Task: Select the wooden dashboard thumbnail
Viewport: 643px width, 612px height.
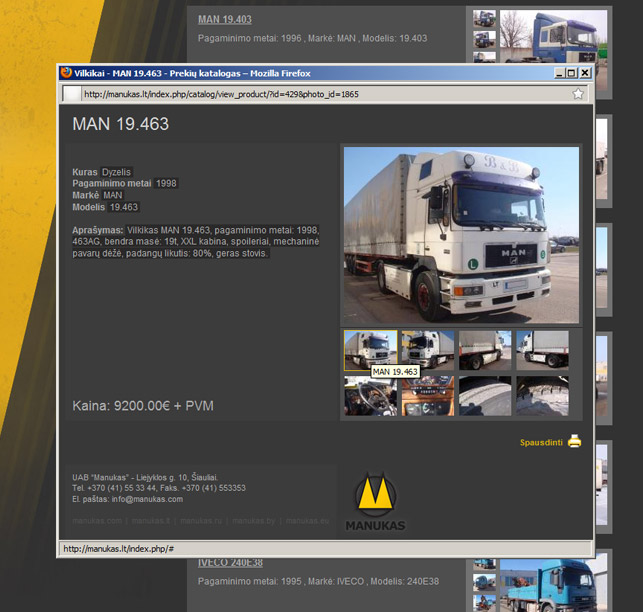Action: (x=428, y=396)
